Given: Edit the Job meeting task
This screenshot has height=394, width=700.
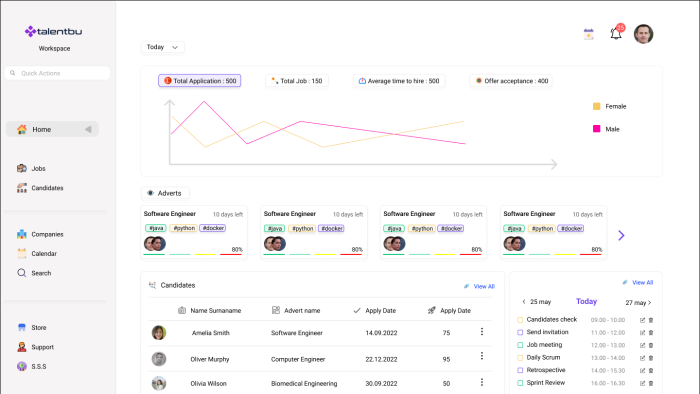Looking at the screenshot, I should coord(642,345).
